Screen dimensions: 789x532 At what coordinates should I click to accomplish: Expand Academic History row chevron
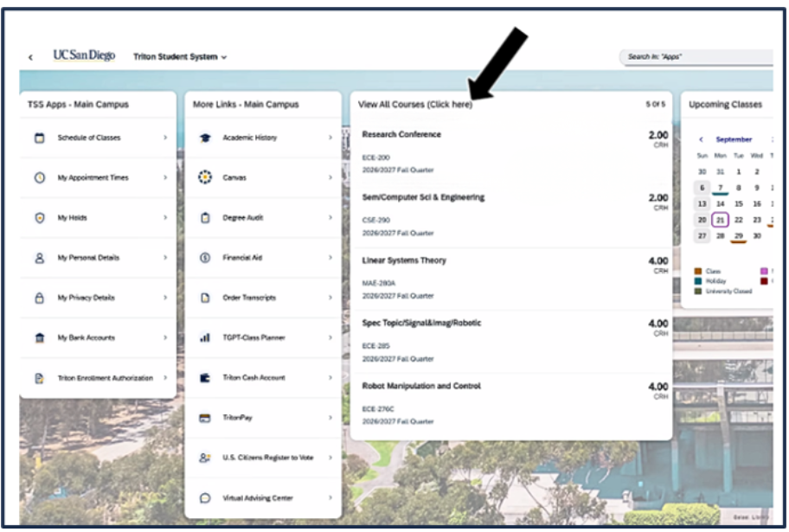pos(330,138)
